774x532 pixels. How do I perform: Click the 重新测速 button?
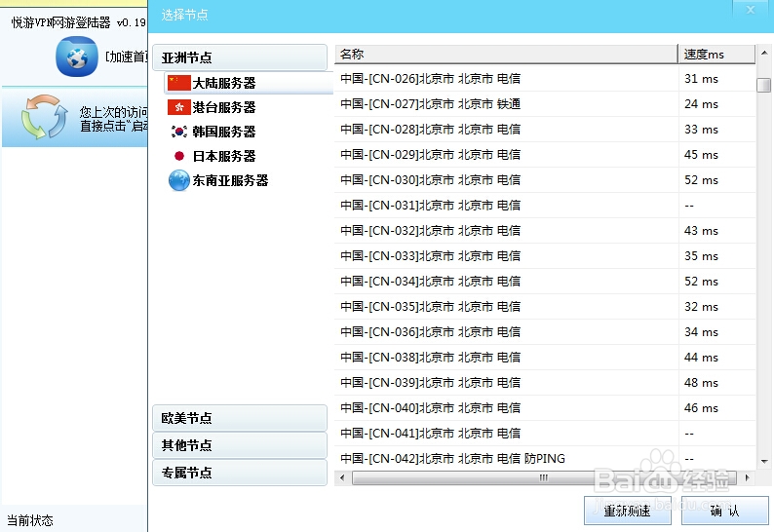click(x=628, y=511)
